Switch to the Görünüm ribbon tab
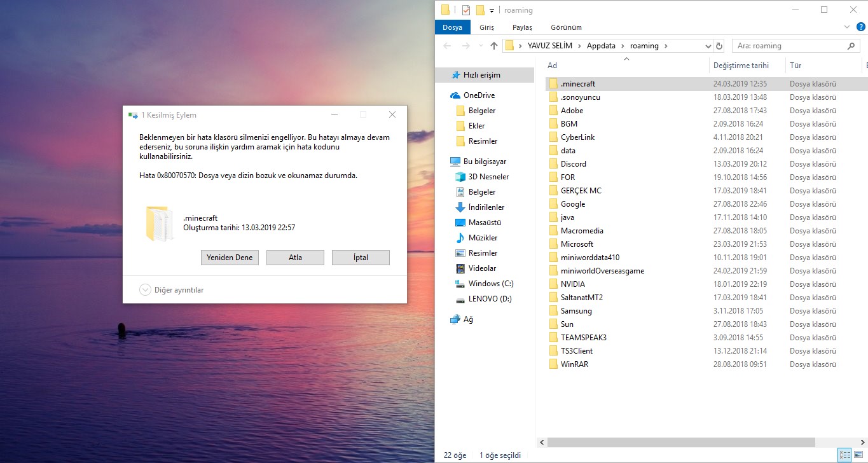Viewport: 868px width, 463px height. click(565, 27)
